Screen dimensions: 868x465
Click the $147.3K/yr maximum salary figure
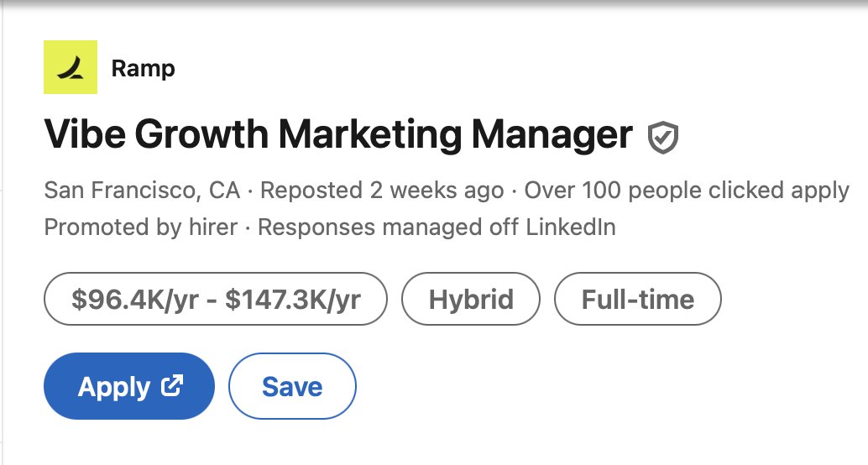(x=293, y=300)
